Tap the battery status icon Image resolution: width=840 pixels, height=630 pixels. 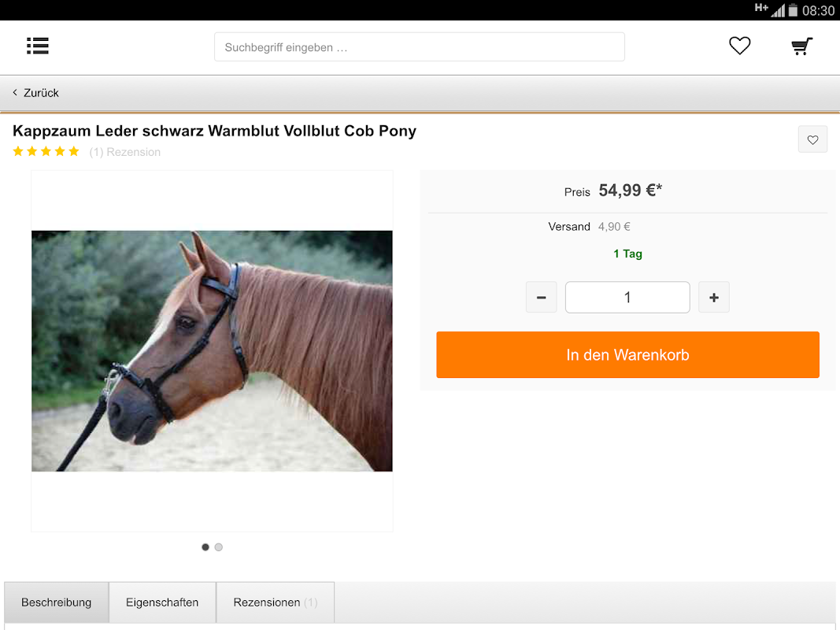793,10
